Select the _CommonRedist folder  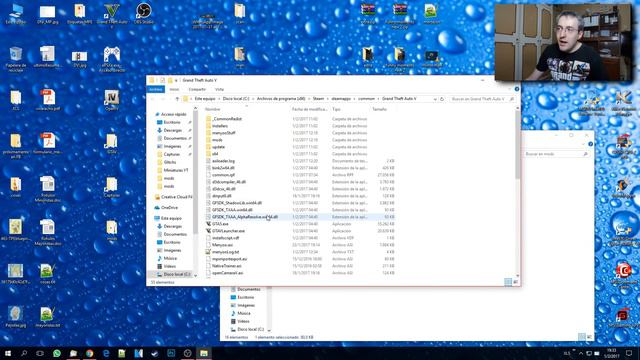click(x=227, y=119)
